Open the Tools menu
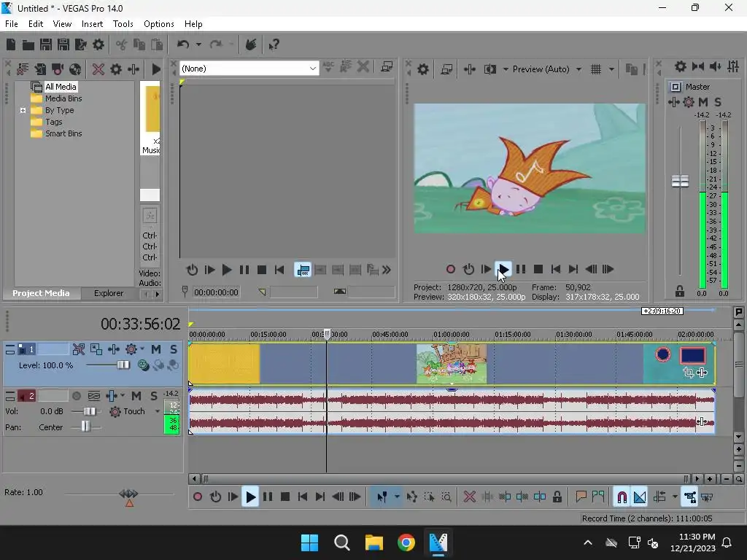Screen dimensions: 747x560 click(123, 24)
